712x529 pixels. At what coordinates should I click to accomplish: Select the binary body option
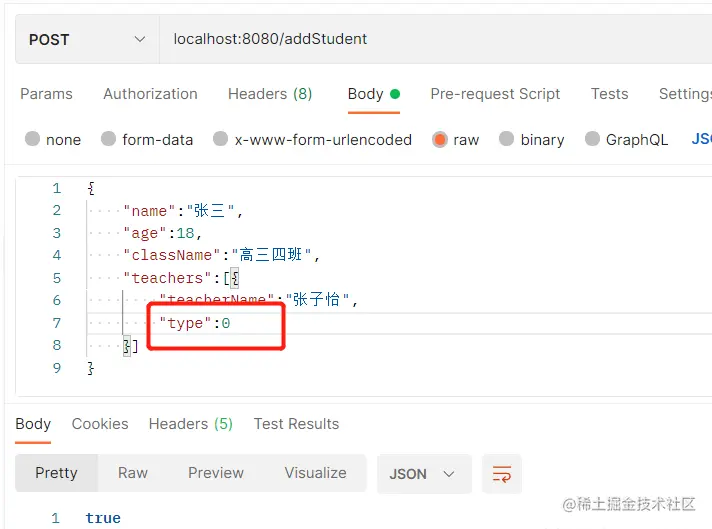506,138
